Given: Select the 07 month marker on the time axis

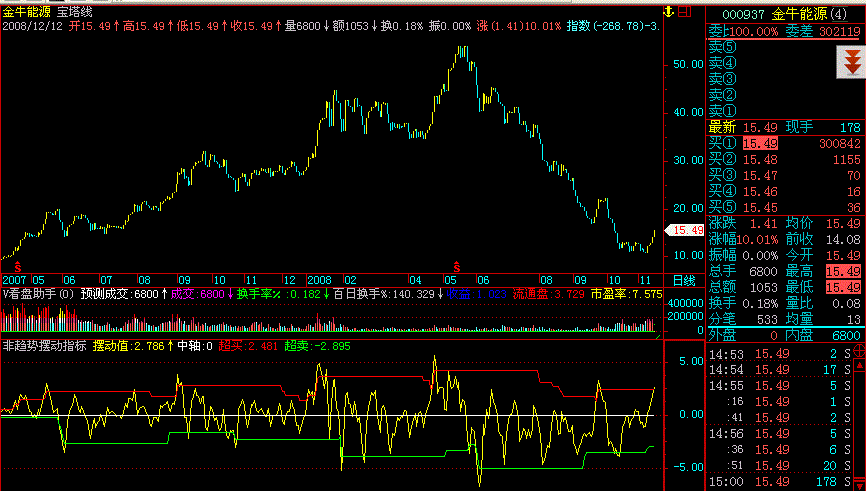Looking at the screenshot, I should coord(106,280).
